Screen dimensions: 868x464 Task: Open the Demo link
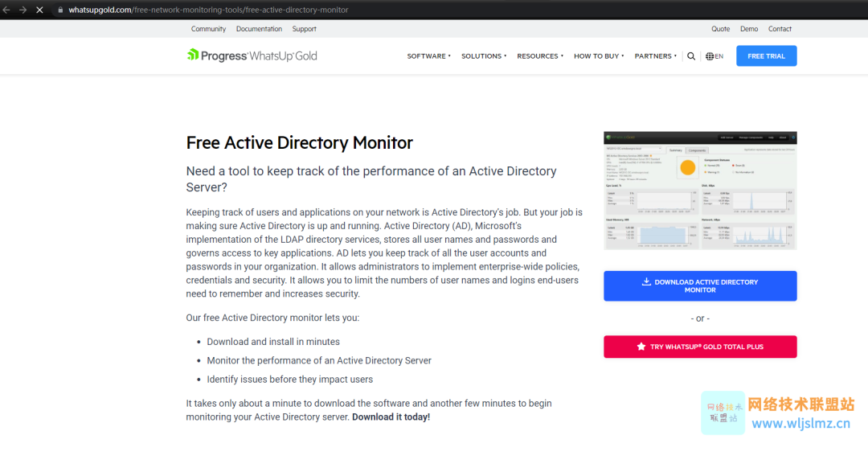pyautogui.click(x=749, y=29)
